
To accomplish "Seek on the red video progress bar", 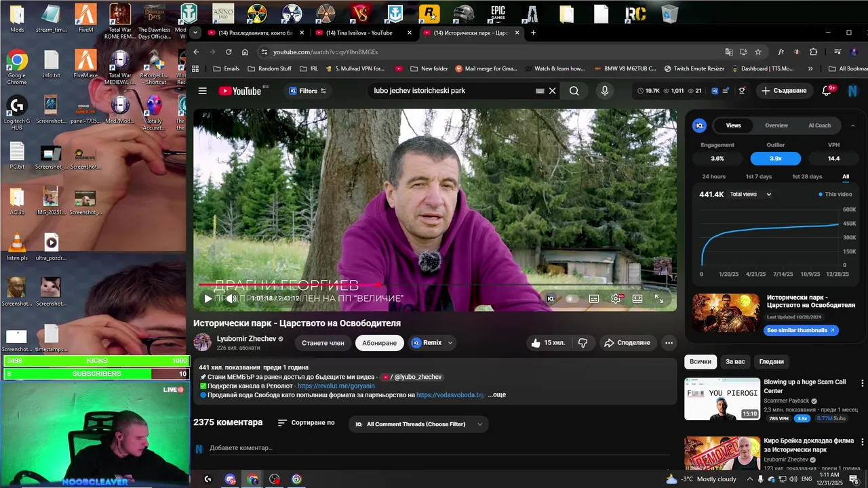I will [435, 285].
